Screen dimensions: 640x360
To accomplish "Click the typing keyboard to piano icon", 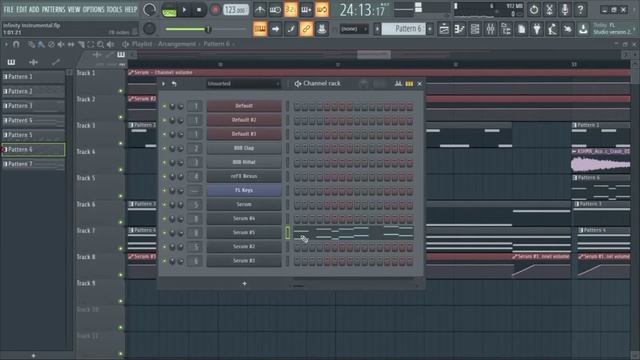I will pyautogui.click(x=260, y=29).
